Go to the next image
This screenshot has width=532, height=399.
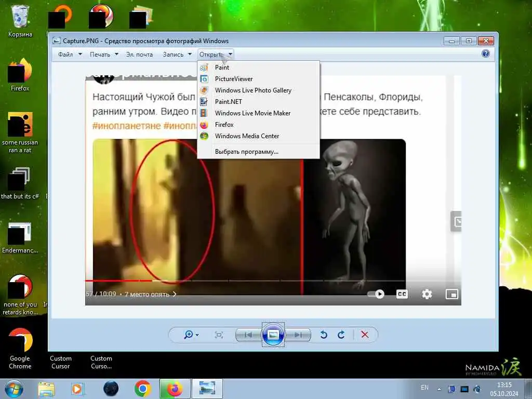(x=299, y=335)
